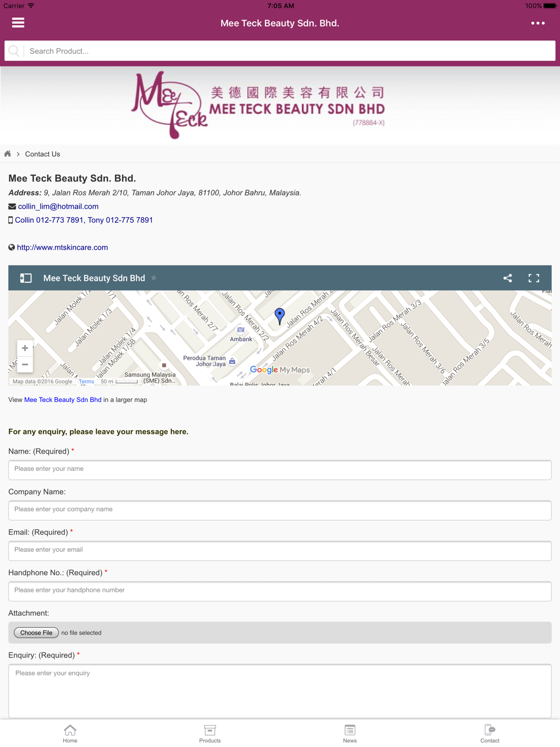Click the Choose File button
The width and height of the screenshot is (560, 747).
tap(36, 633)
